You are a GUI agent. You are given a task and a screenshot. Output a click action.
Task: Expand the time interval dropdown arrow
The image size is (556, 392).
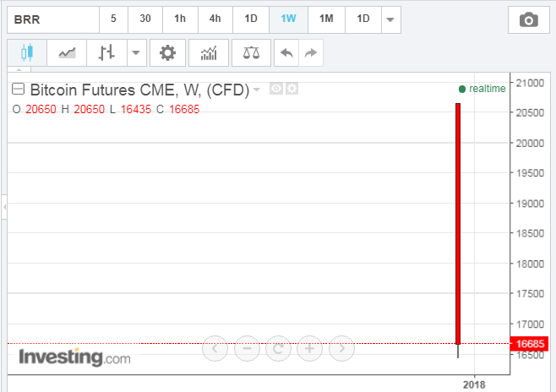pos(390,19)
